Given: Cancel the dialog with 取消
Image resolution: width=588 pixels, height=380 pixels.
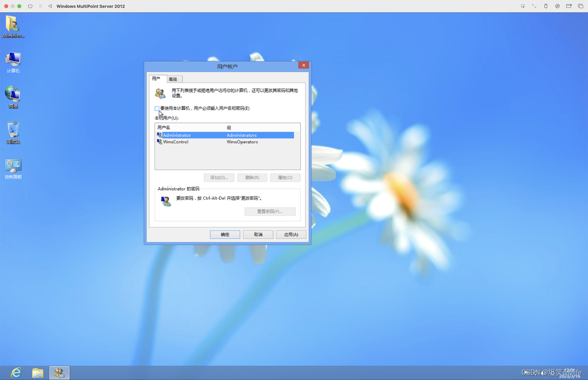Looking at the screenshot, I should pos(258,234).
